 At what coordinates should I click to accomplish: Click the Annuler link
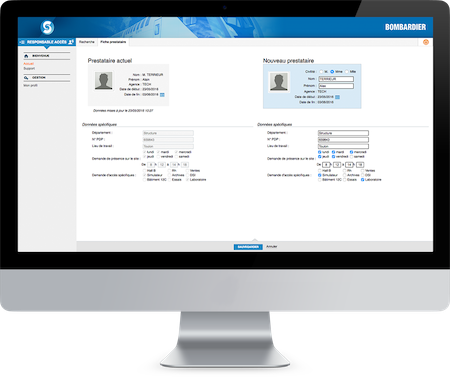click(272, 247)
